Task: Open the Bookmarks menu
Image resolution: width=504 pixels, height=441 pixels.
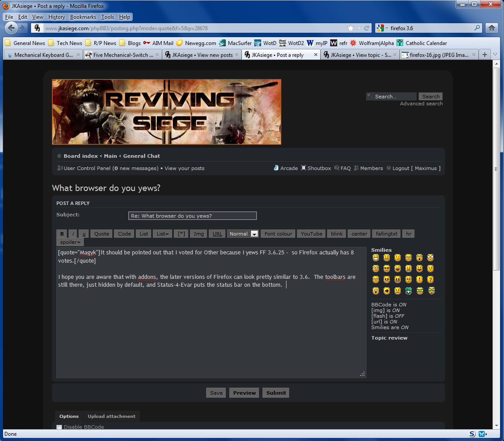Action: click(83, 17)
